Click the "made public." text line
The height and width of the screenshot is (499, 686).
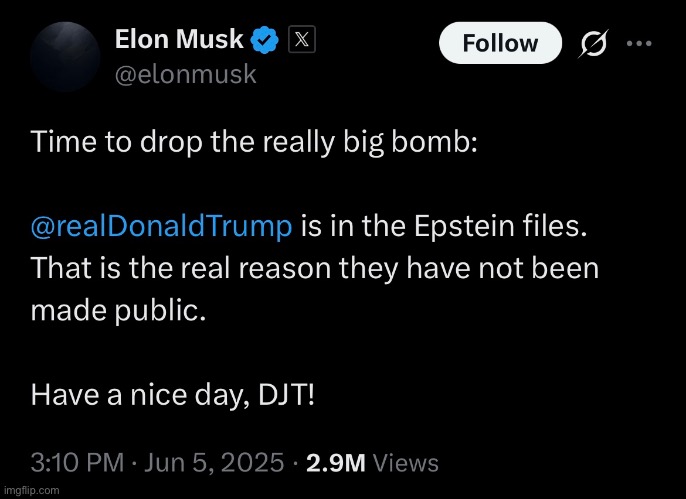(118, 310)
